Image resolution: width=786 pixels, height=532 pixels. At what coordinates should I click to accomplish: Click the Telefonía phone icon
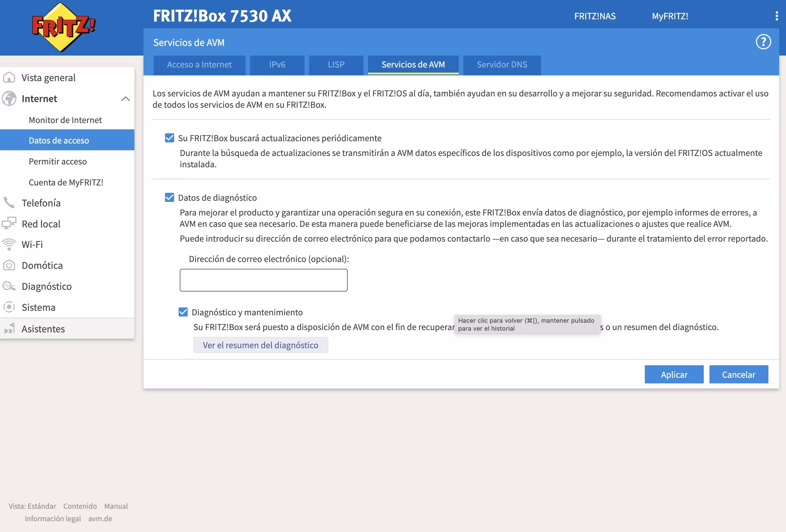[9, 202]
